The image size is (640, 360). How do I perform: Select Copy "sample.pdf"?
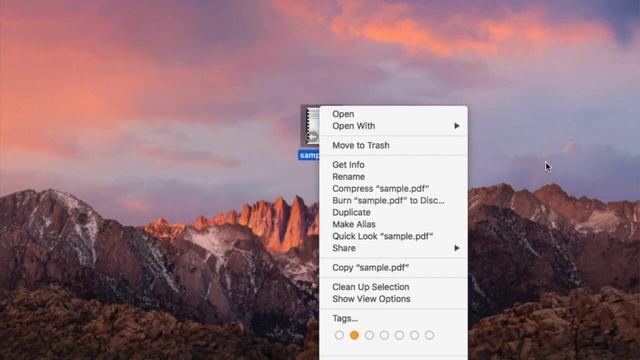point(393,267)
